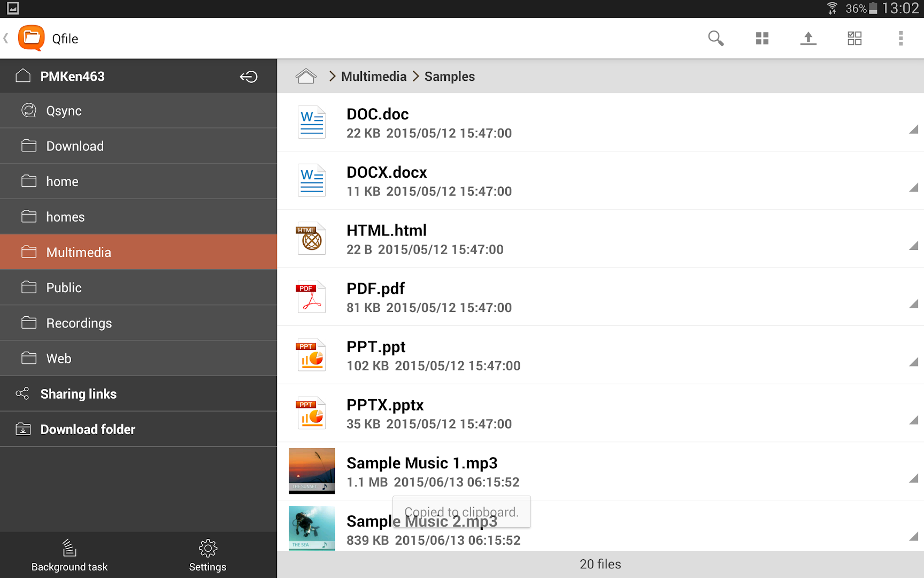
Task: Tap the image notification icon in status bar
Action: (x=13, y=9)
